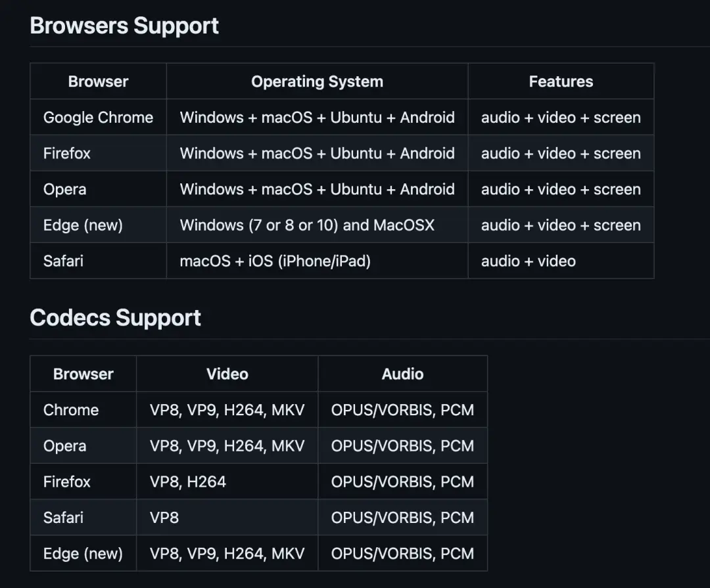Click the Audio column header

click(402, 374)
